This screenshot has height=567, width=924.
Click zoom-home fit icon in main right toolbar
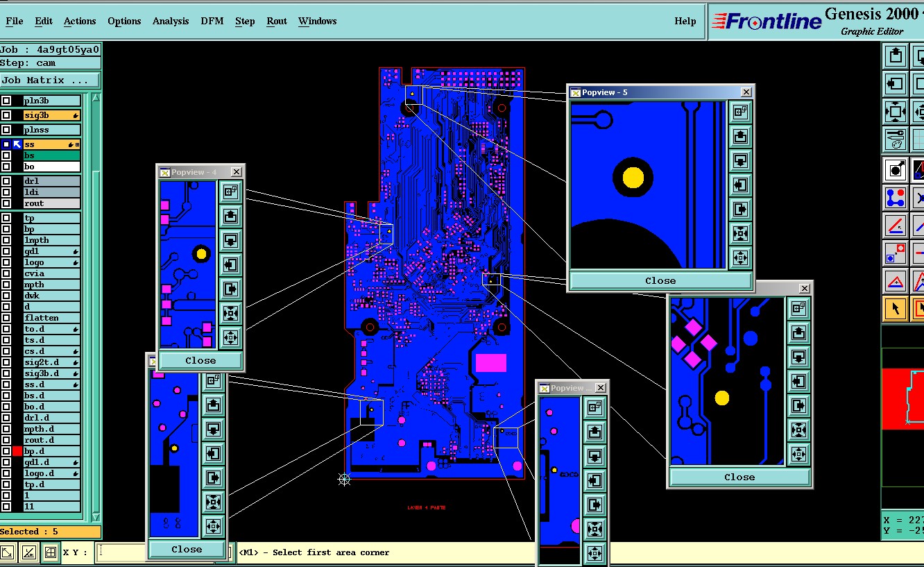pos(896,111)
